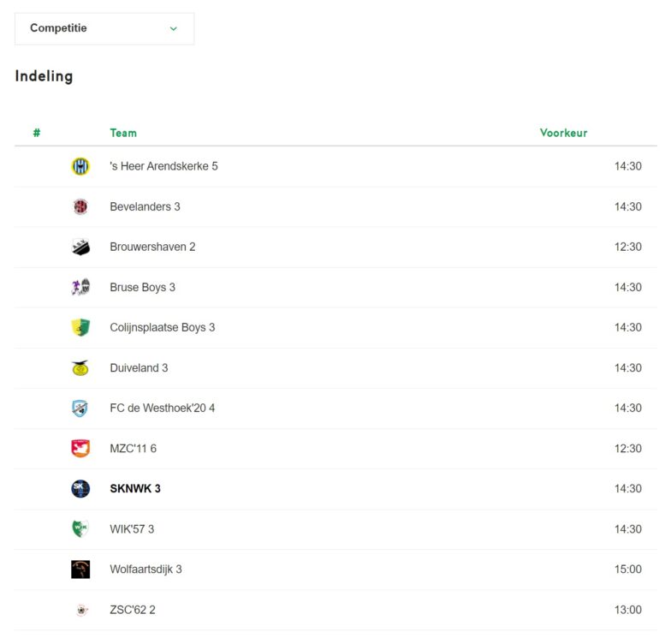The height and width of the screenshot is (644, 665).
Task: Select ZSC'62 2 team name
Action: 133,610
